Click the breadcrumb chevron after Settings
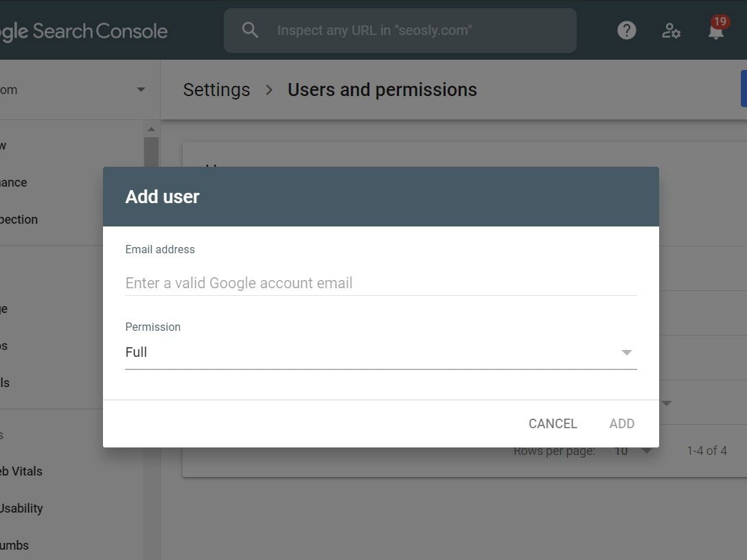The image size is (747, 560). [x=269, y=89]
